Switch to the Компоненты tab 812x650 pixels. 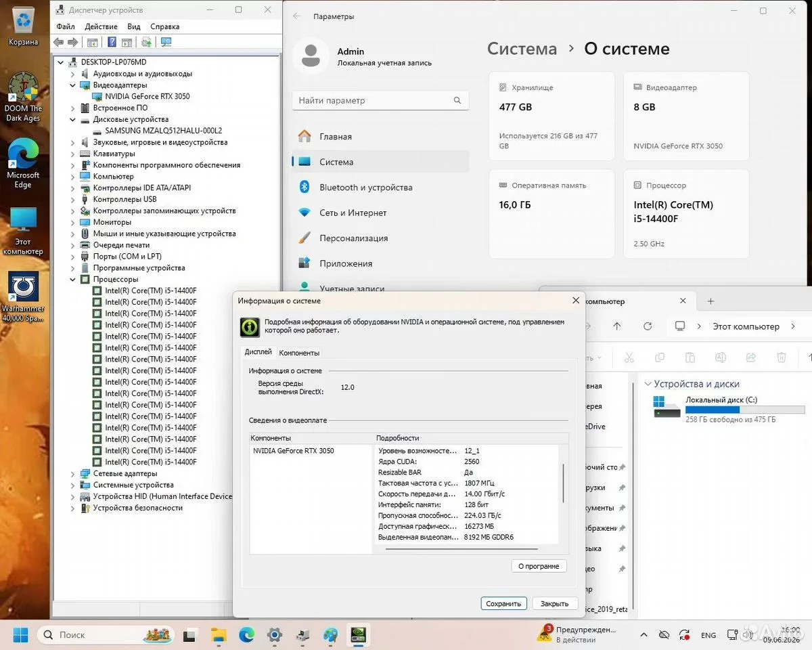[299, 353]
